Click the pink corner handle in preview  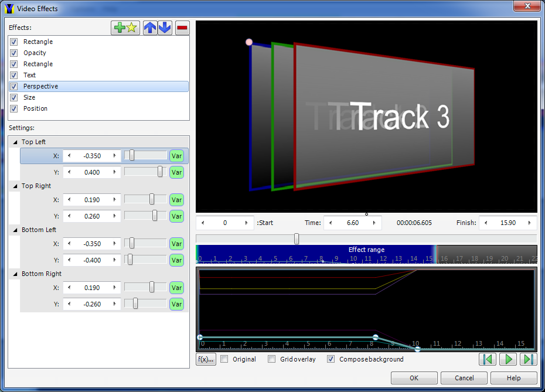249,42
